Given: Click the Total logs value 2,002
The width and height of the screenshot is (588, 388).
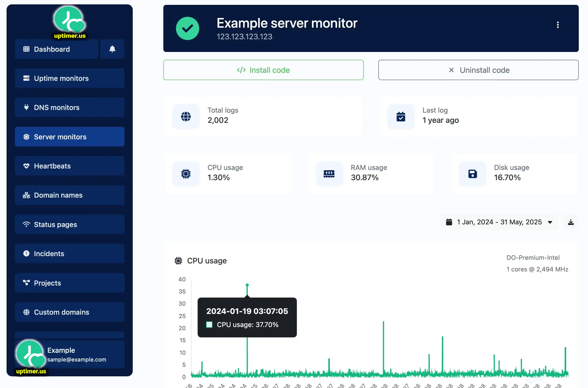Looking at the screenshot, I should point(218,120).
